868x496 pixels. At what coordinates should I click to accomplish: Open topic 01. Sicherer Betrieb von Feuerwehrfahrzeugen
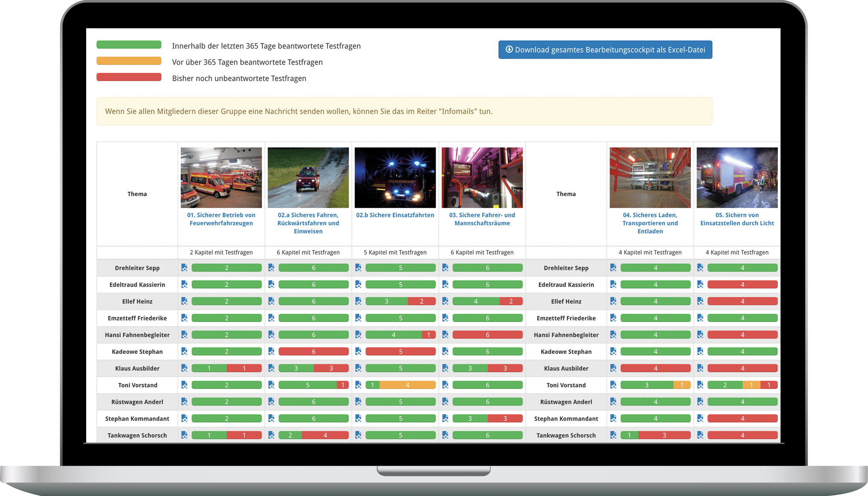[x=221, y=219]
